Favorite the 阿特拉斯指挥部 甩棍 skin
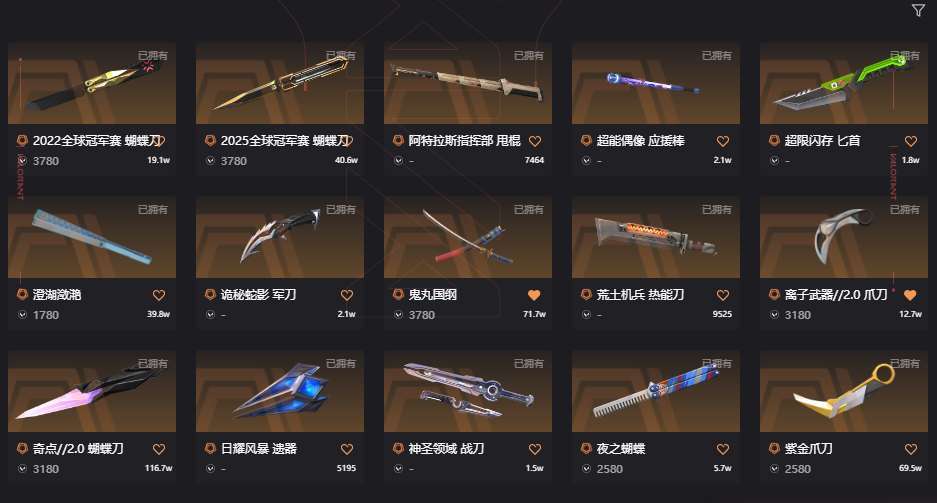Viewport: 937px width, 503px height. (x=535, y=141)
